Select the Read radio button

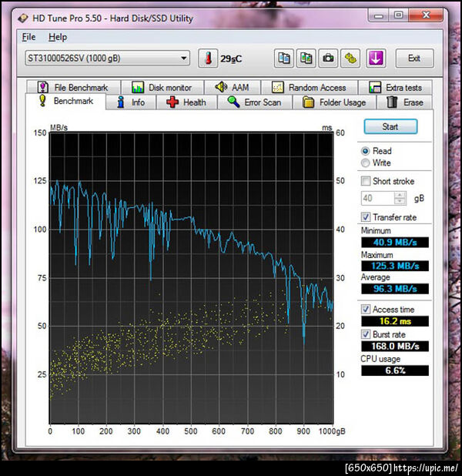366,151
